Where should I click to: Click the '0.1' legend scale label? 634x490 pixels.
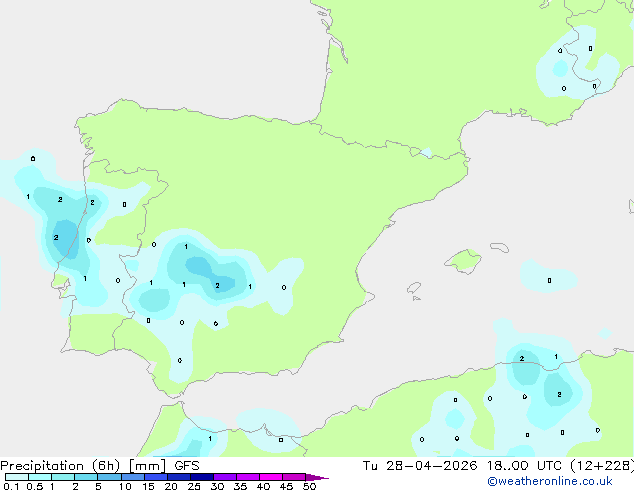[x=11, y=486]
